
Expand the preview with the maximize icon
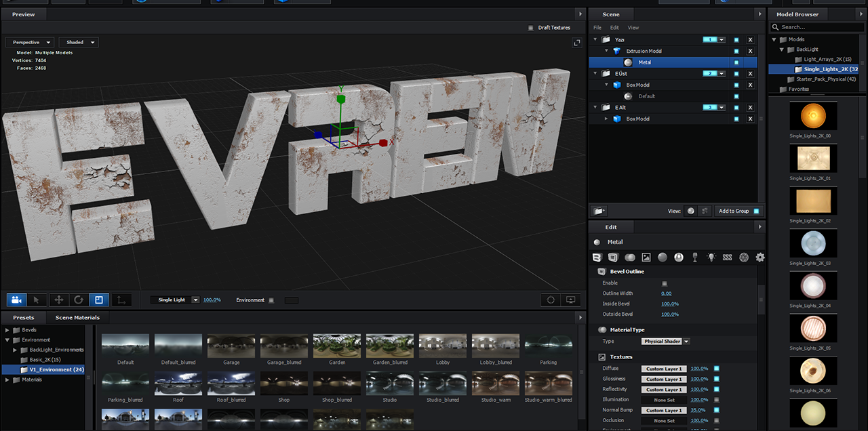tap(576, 42)
